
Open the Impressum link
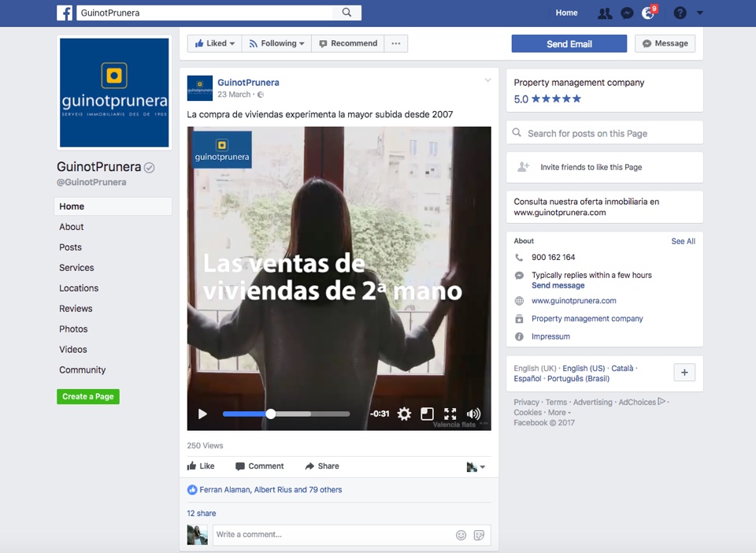550,336
